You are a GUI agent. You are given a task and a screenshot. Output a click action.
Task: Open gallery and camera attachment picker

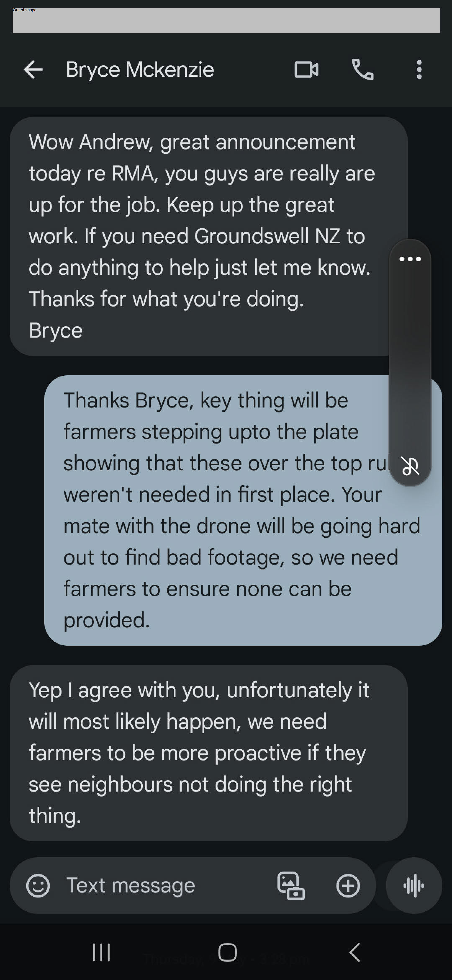click(291, 885)
